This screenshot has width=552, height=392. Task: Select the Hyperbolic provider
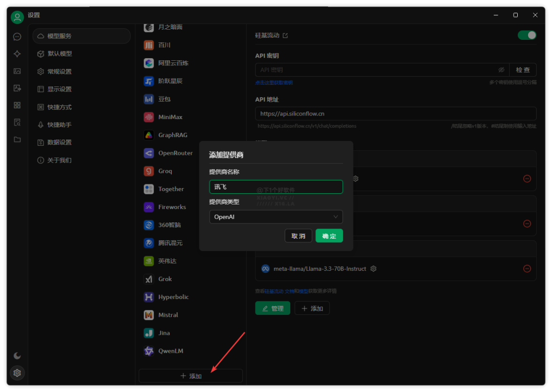(191, 297)
